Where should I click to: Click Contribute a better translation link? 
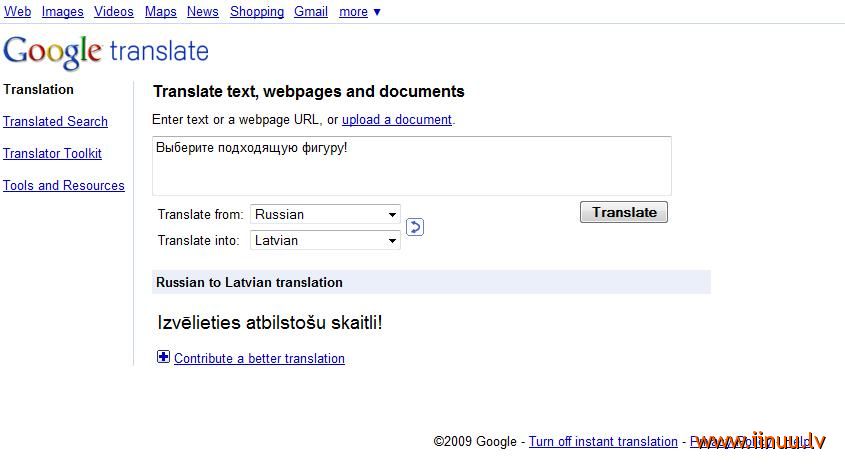coord(259,358)
